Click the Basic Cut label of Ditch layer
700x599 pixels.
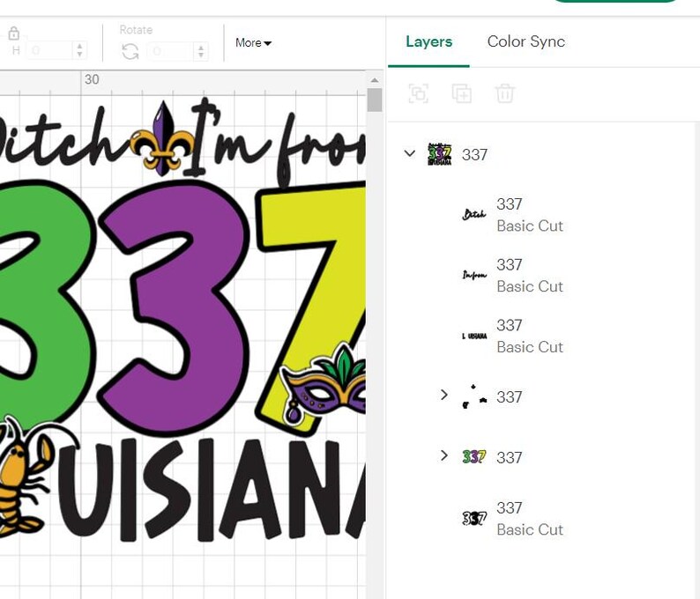(x=530, y=226)
